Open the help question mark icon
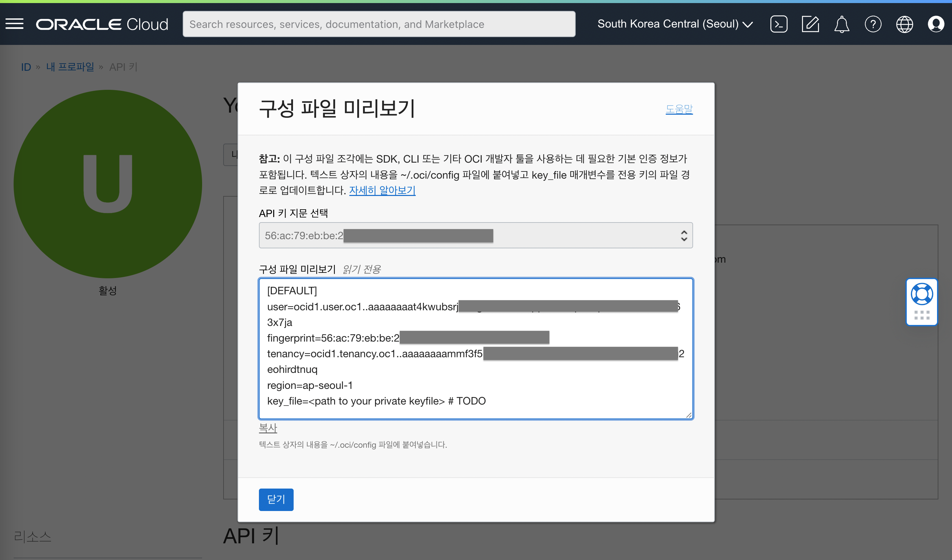This screenshot has width=952, height=560. click(873, 24)
